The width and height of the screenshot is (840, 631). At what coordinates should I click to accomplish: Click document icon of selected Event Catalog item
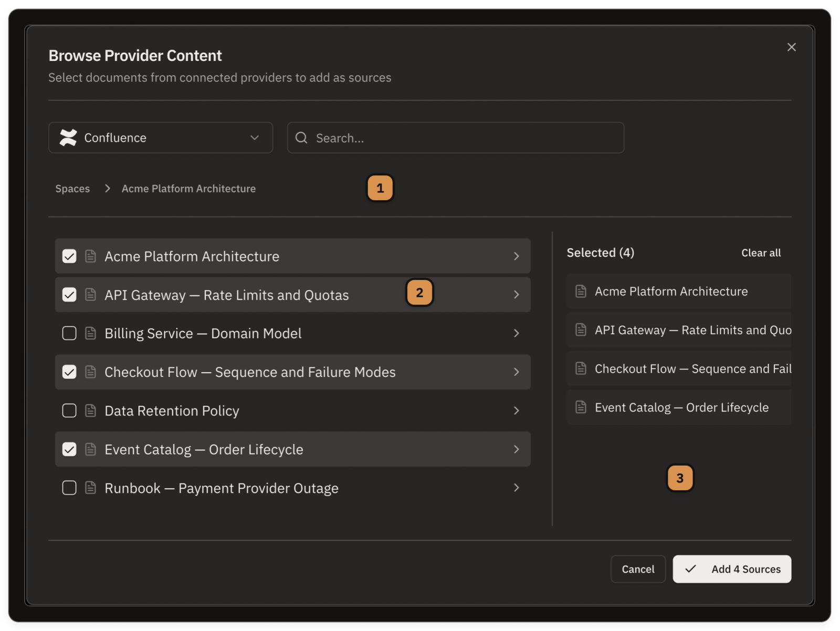tap(581, 407)
